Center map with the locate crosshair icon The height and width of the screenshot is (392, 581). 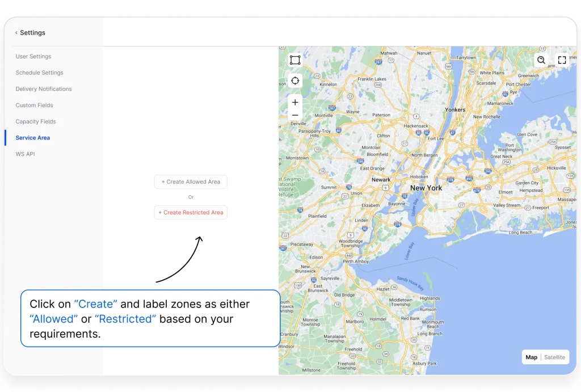coord(295,81)
